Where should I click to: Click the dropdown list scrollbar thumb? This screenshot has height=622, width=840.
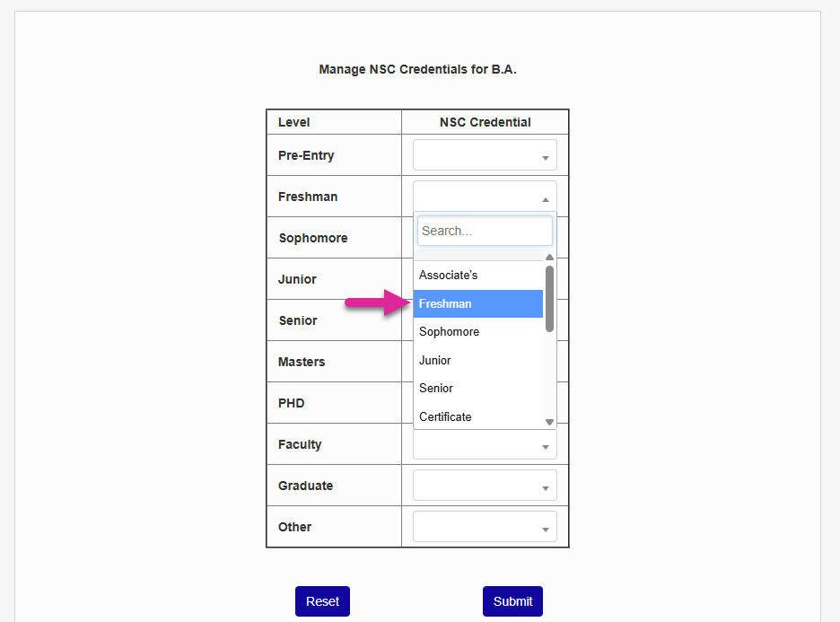[x=549, y=298]
